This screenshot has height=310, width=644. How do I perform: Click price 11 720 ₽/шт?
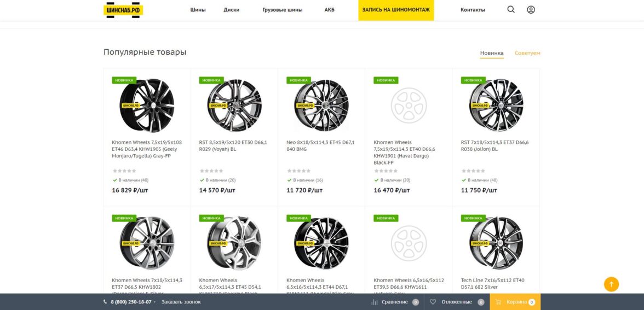click(x=304, y=190)
